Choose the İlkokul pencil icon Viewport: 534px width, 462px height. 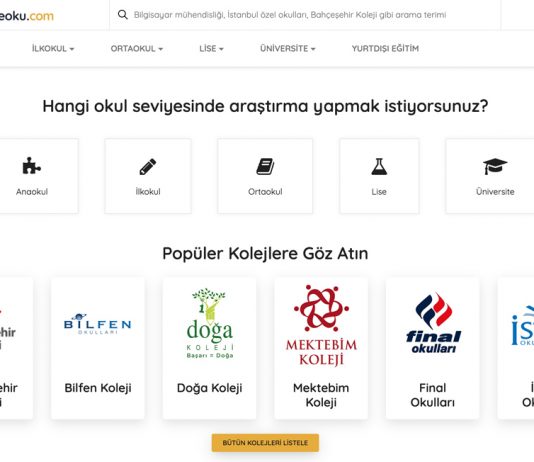(148, 166)
